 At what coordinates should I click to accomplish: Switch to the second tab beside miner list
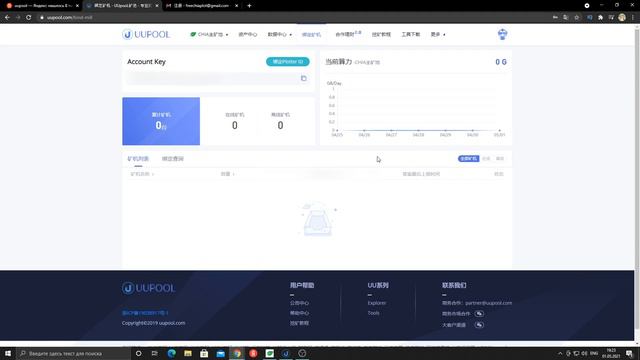173,158
